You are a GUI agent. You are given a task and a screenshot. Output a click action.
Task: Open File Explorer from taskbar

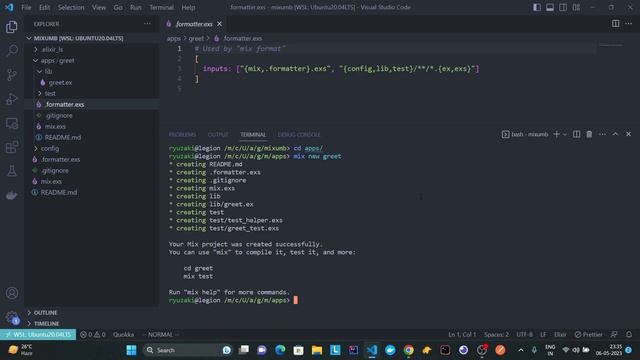coord(317,350)
